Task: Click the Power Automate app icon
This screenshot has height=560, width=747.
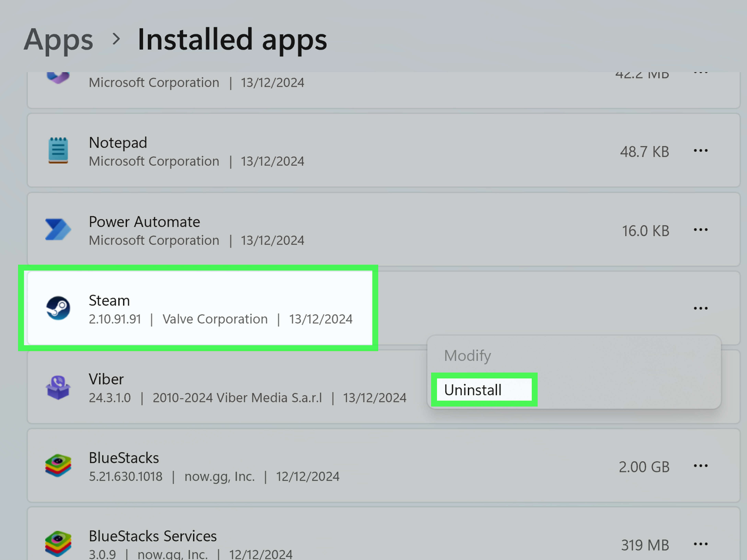Action: pos(58,230)
